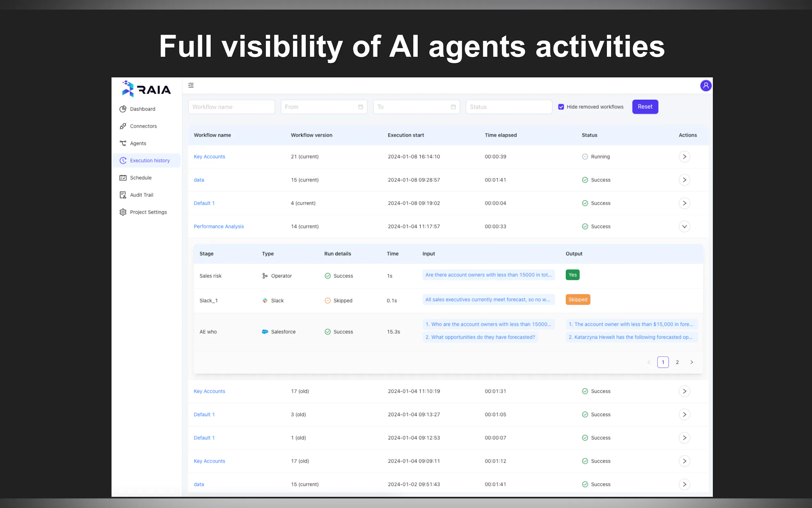Screen dimensions: 812x508
Task: Click the Agents workflow icon
Action: click(x=123, y=143)
